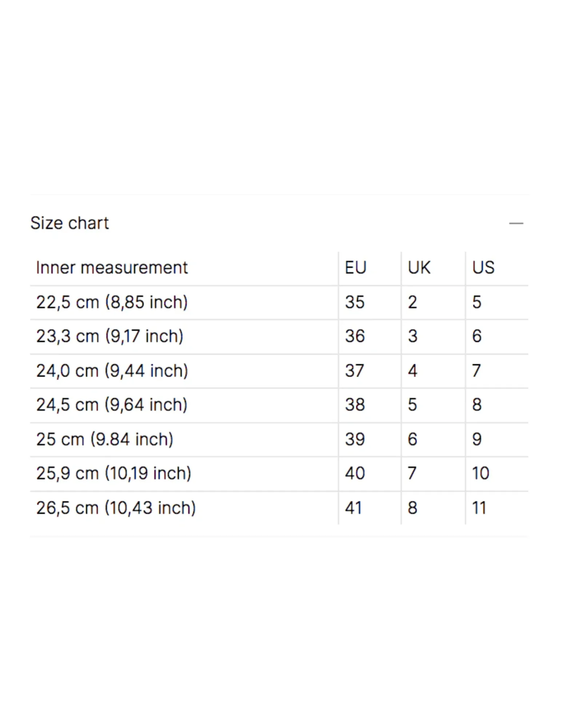
Task: Click the 25 cm (9.84 inch) measurement
Action: click(x=104, y=439)
